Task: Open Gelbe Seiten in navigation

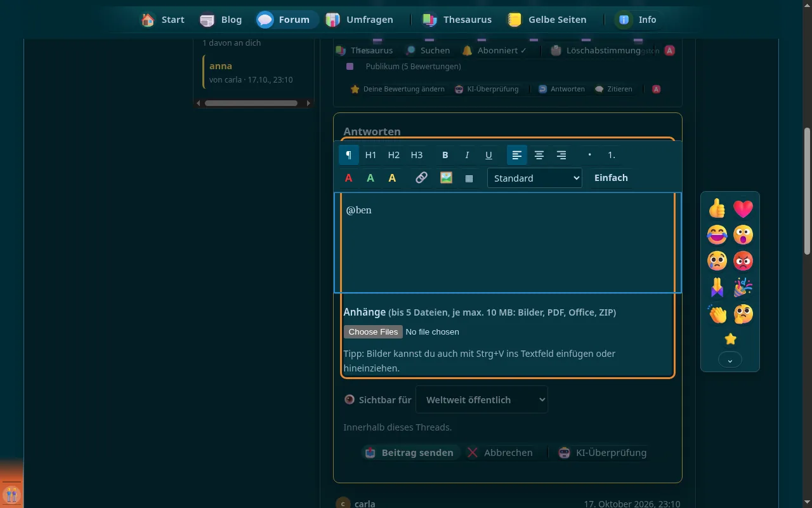Action: coord(547,20)
